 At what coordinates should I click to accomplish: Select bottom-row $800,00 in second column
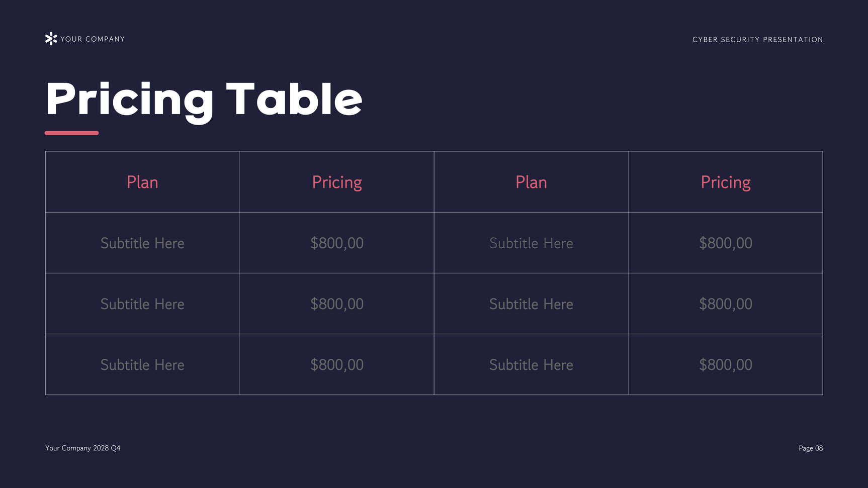point(337,365)
